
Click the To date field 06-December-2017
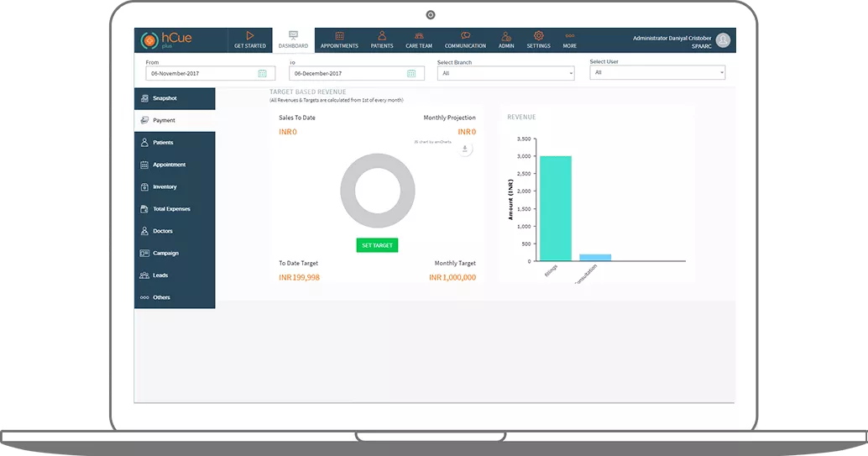pyautogui.click(x=357, y=73)
